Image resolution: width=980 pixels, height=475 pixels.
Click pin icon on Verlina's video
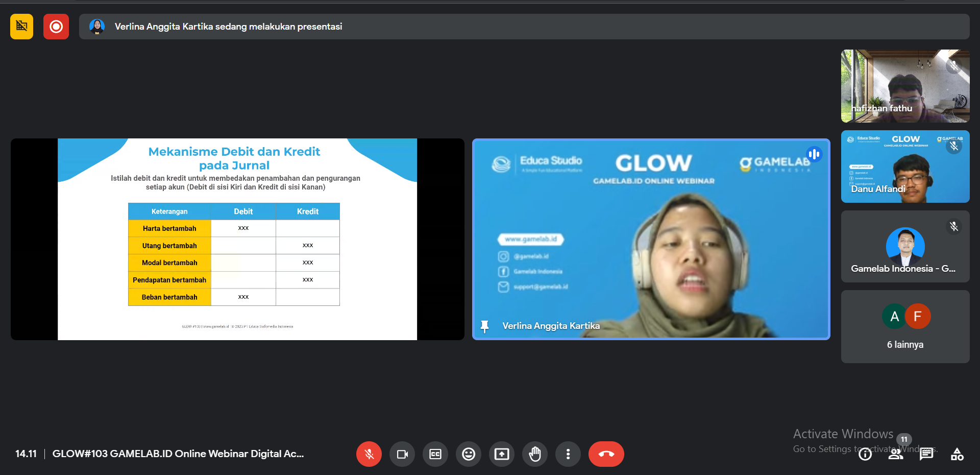click(x=485, y=326)
